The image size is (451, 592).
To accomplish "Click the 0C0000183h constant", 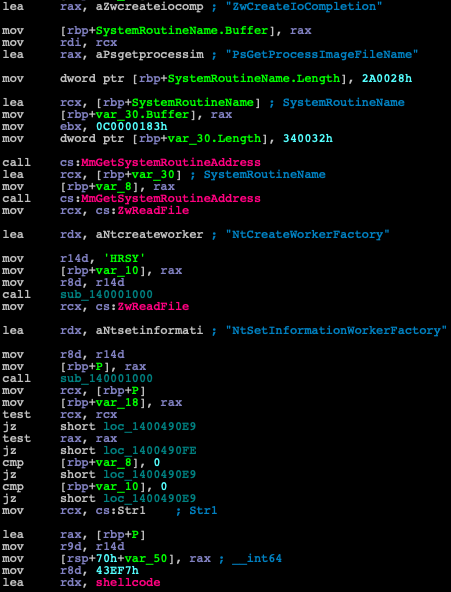I will point(132,126).
